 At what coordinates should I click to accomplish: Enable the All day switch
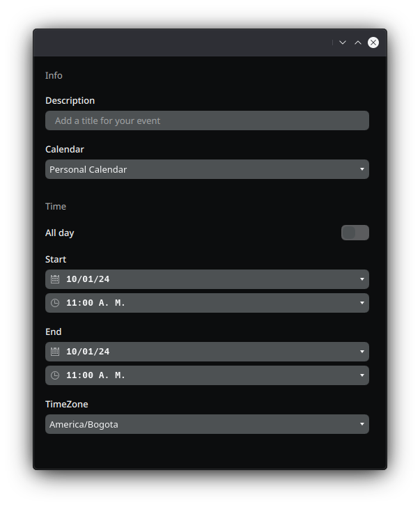tap(355, 233)
